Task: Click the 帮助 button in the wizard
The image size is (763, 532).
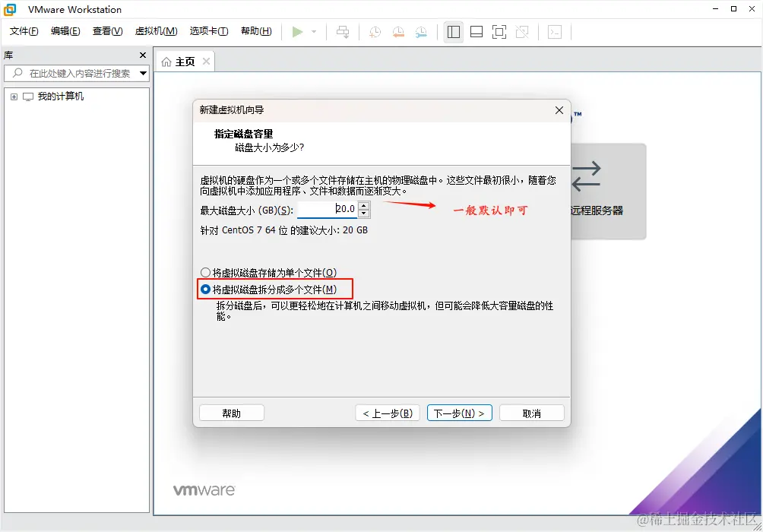Action: pos(232,413)
